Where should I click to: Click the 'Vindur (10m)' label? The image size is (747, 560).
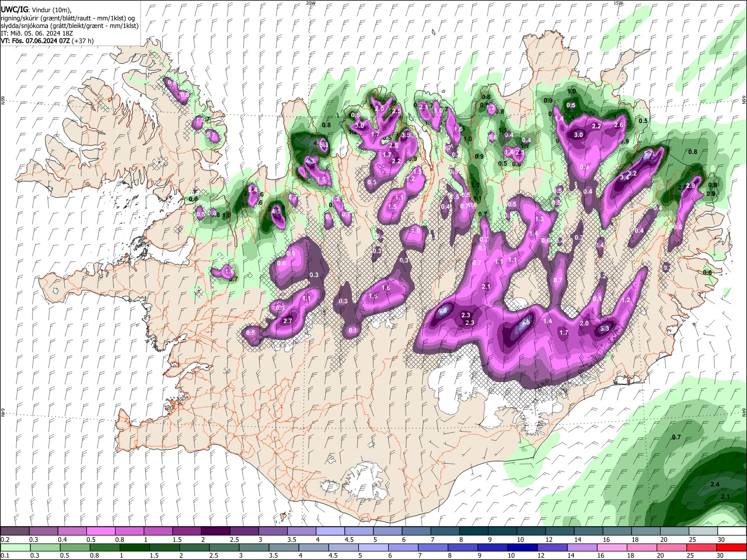pos(50,10)
